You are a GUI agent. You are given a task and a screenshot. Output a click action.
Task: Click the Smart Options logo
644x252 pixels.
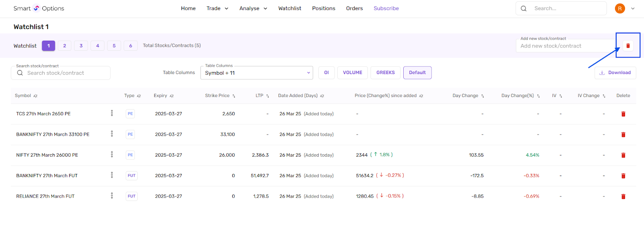(39, 8)
